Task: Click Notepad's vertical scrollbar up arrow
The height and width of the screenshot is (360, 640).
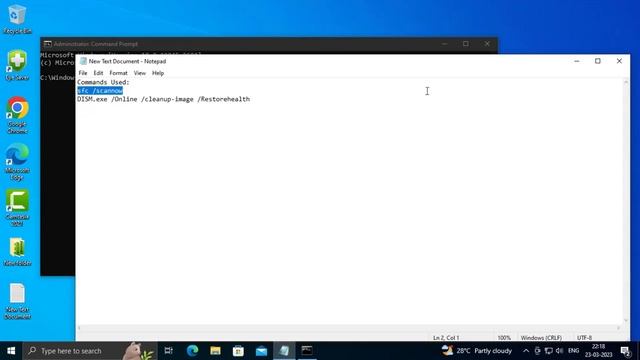Action: tap(626, 82)
